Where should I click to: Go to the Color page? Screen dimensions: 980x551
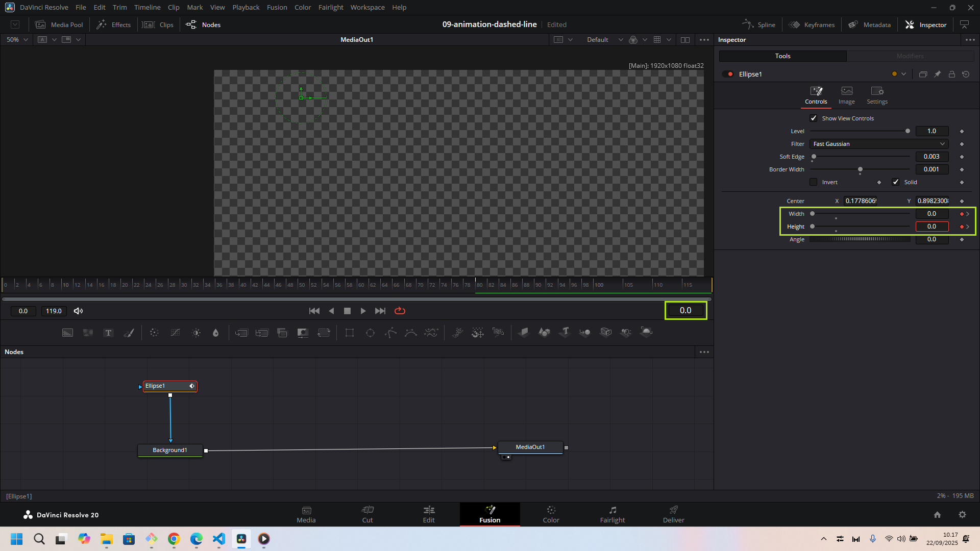point(551,514)
